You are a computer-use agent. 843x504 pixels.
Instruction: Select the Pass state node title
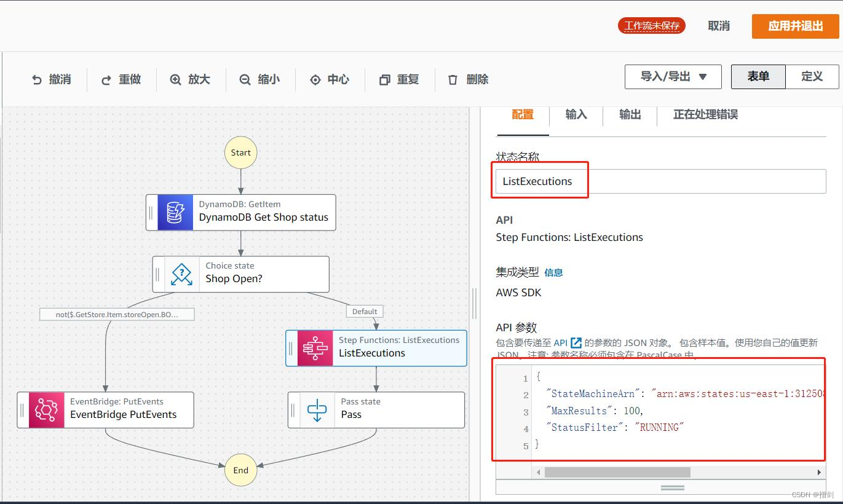tap(352, 415)
